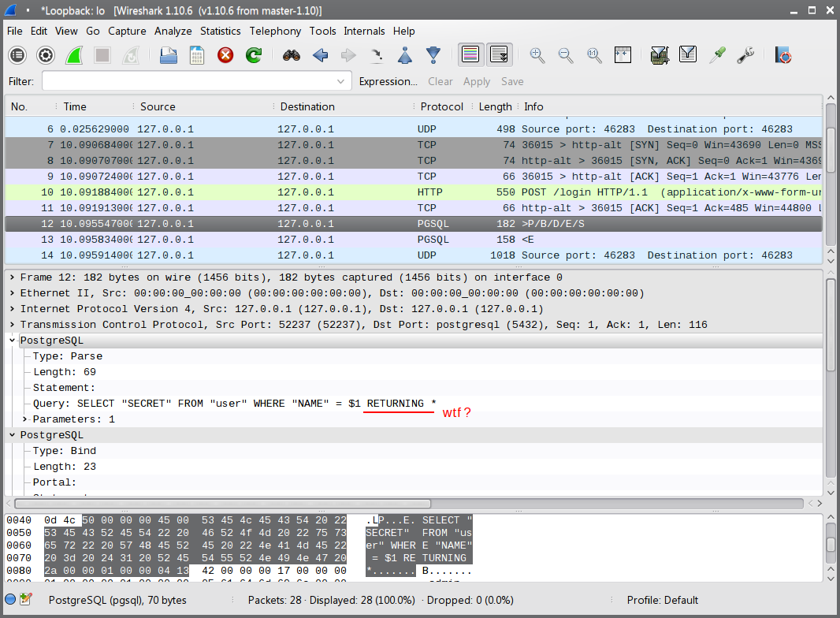Jump to the last packet
This screenshot has width=840, height=618.
433,54
